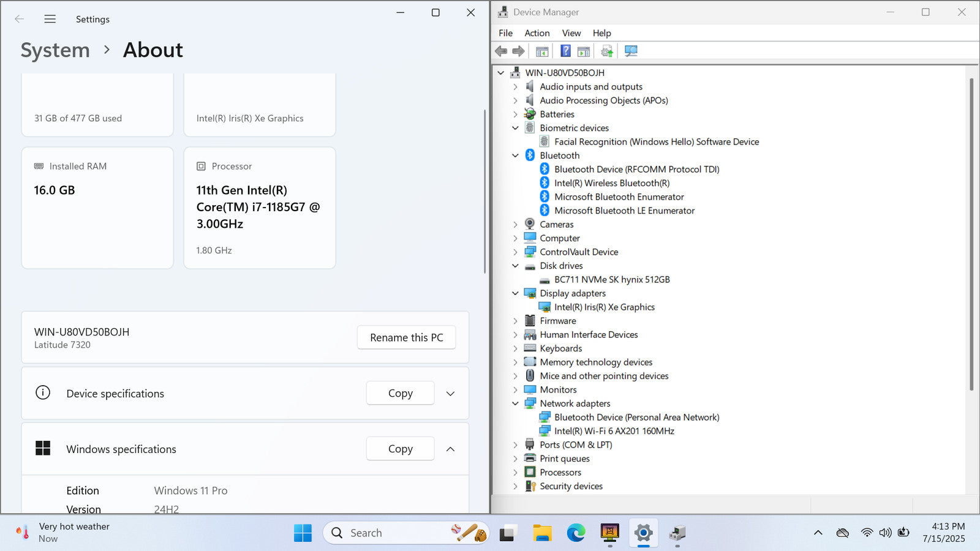Select Bluetooth Device (Personal Area Network)

637,417
